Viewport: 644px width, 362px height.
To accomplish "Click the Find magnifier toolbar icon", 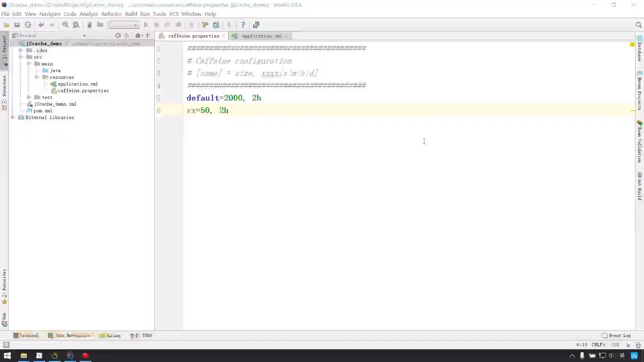I will tap(65, 25).
